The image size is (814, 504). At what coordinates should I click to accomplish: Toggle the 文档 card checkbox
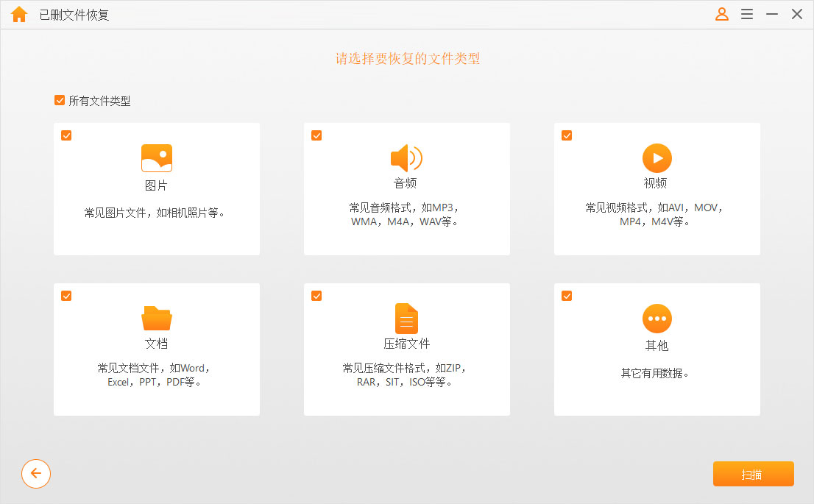pyautogui.click(x=66, y=296)
